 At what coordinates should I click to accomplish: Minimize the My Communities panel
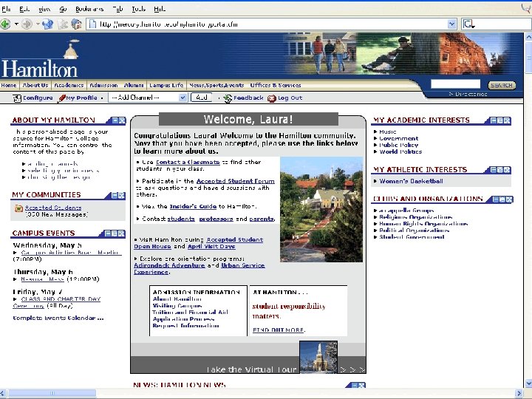tap(115, 195)
